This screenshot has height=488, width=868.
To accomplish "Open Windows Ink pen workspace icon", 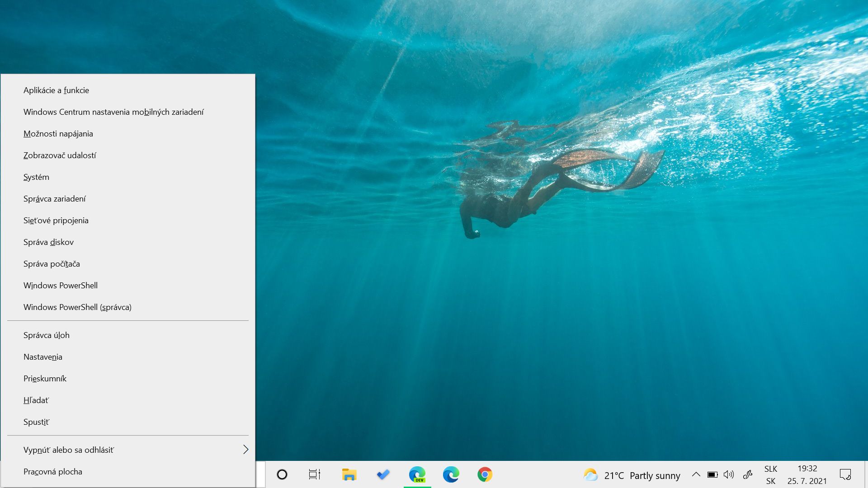I will (x=748, y=474).
